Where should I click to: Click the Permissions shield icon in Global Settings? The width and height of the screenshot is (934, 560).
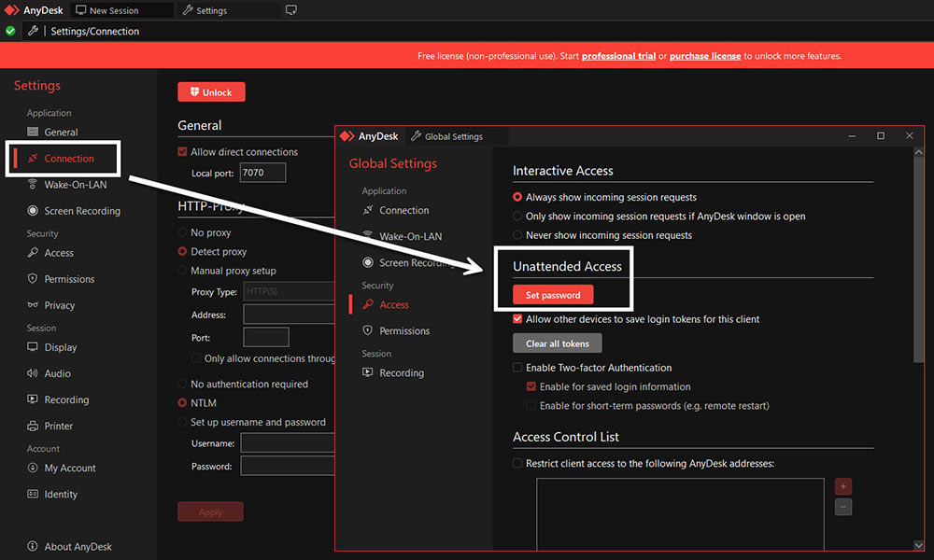point(367,330)
